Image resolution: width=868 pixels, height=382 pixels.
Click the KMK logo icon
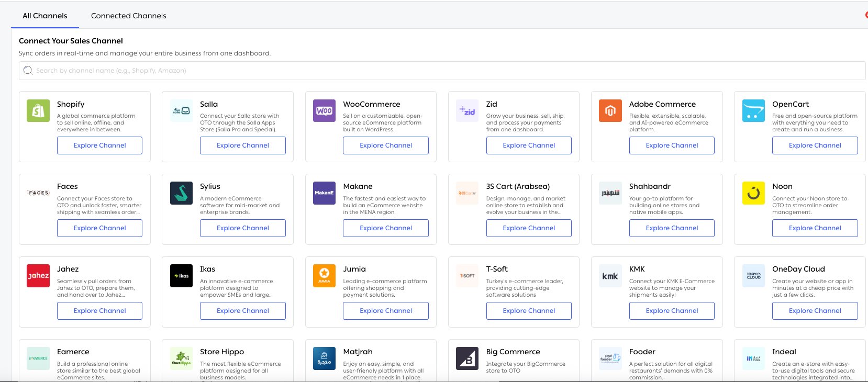click(x=610, y=276)
